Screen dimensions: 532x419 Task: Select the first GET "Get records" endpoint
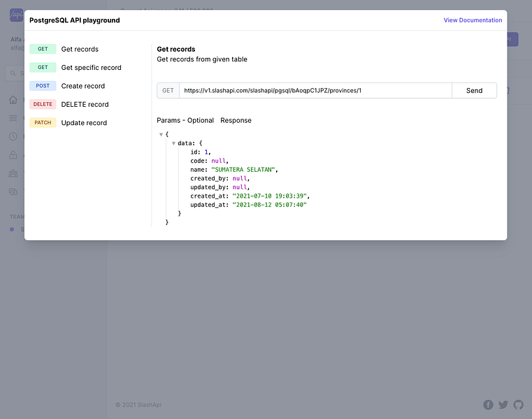[x=80, y=50]
